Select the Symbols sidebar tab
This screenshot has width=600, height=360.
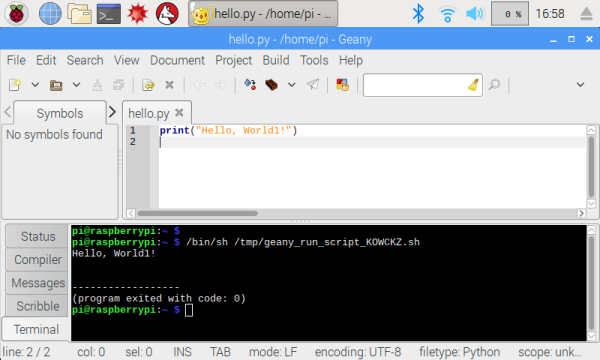click(x=60, y=113)
